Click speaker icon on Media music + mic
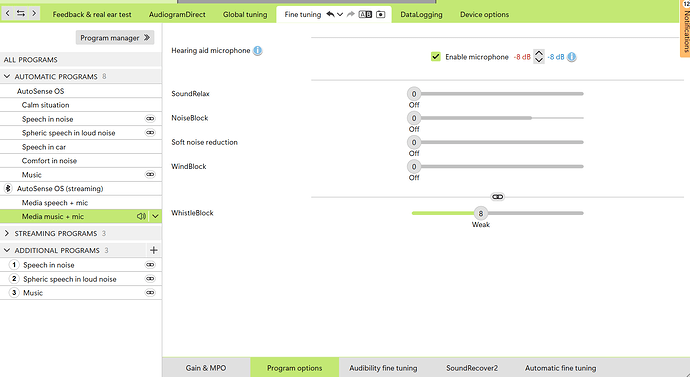The image size is (690, 377). [141, 216]
